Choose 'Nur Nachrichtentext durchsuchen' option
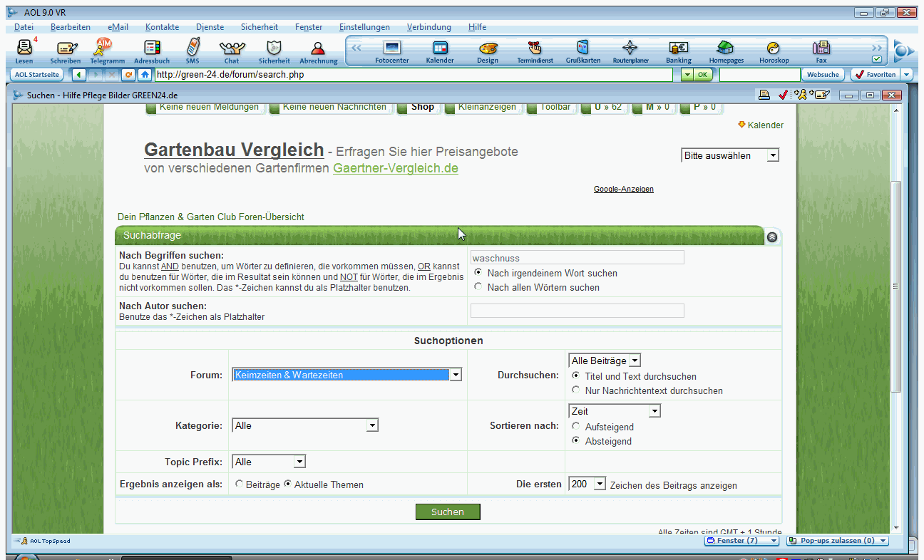924x560 pixels. tap(575, 390)
